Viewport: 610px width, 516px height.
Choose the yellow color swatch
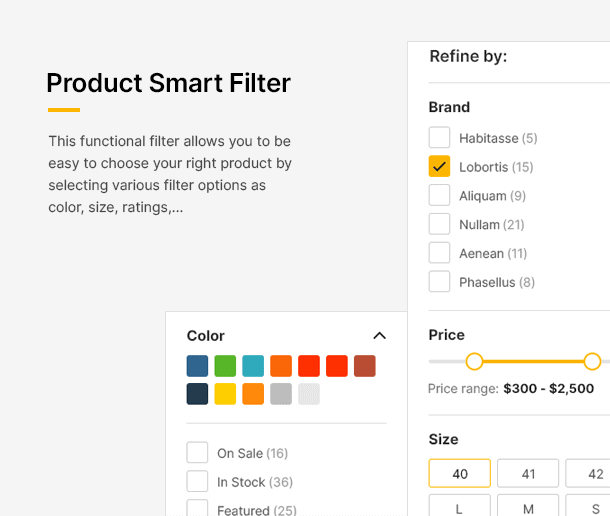225,394
